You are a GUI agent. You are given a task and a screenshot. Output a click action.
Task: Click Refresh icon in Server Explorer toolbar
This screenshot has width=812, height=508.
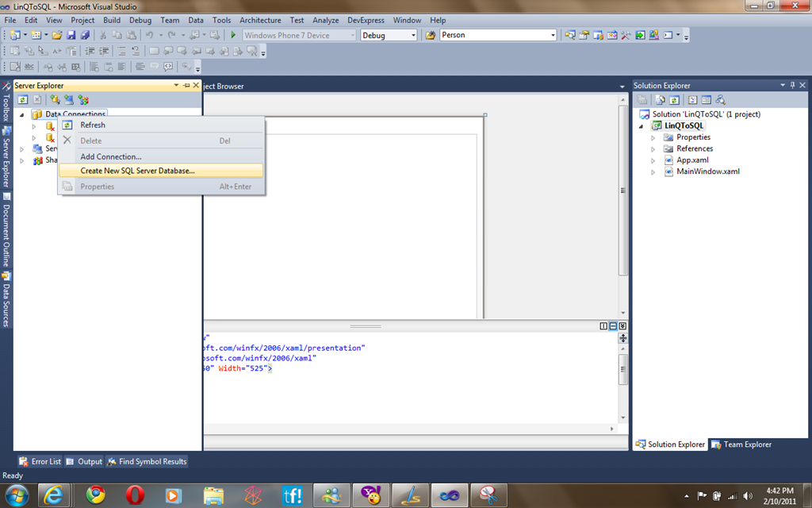coord(23,99)
